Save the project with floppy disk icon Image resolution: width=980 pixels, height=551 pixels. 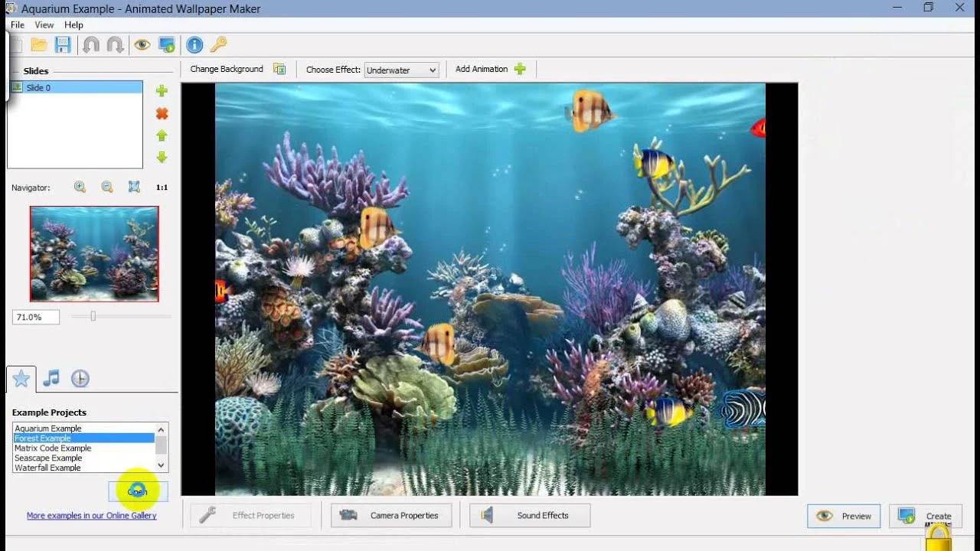click(x=63, y=45)
